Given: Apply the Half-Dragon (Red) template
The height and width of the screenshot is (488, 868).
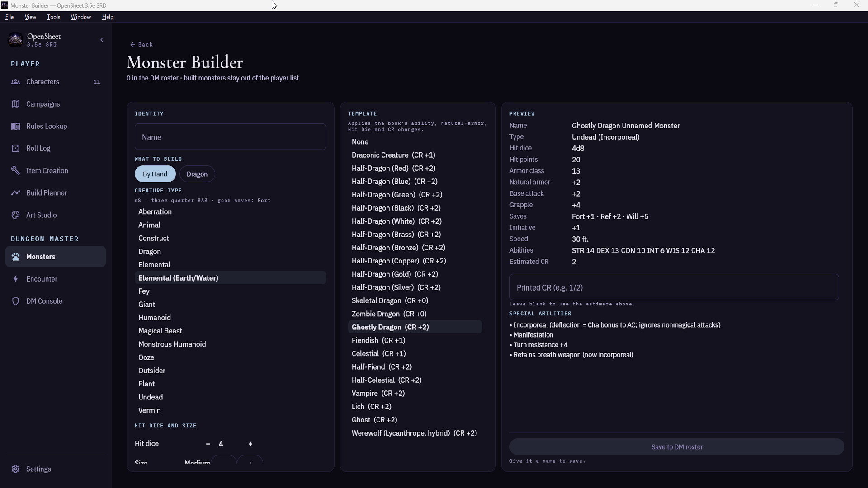Looking at the screenshot, I should tap(415, 168).
